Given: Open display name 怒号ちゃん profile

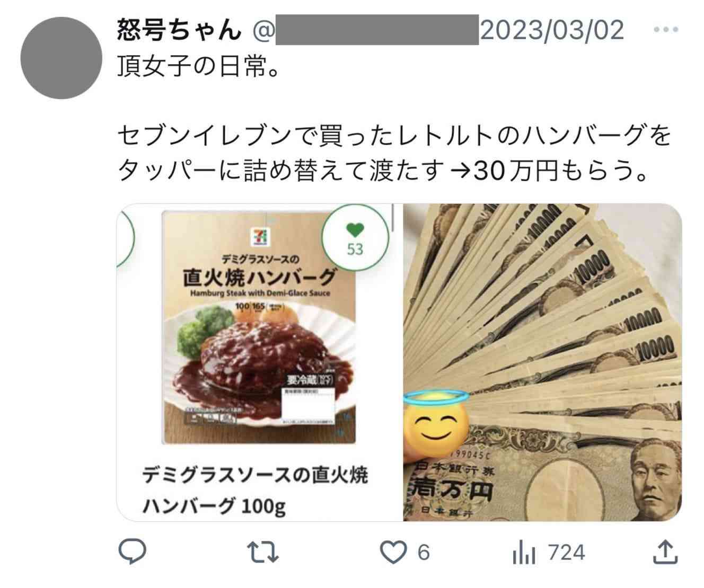Looking at the screenshot, I should click(179, 30).
